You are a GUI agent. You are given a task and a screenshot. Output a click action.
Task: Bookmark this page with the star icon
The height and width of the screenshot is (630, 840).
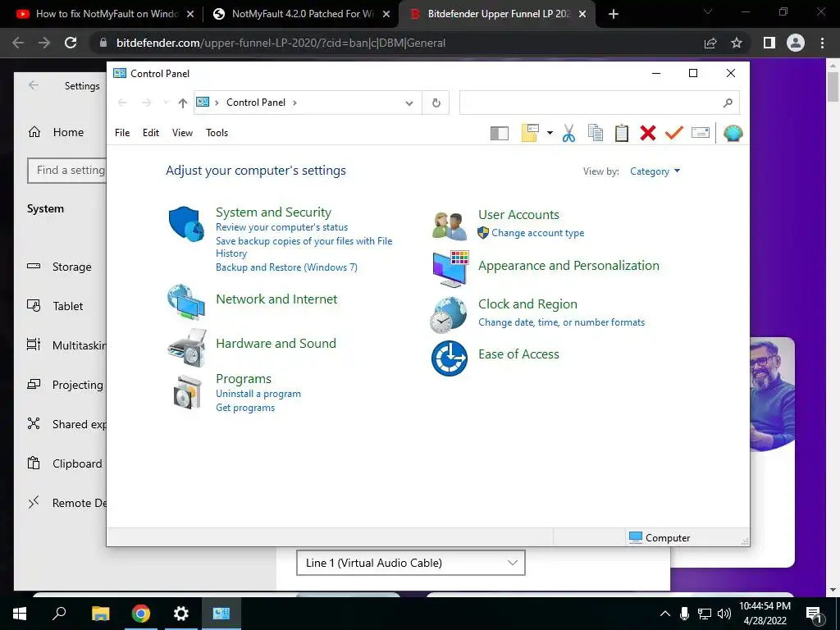[x=737, y=43]
